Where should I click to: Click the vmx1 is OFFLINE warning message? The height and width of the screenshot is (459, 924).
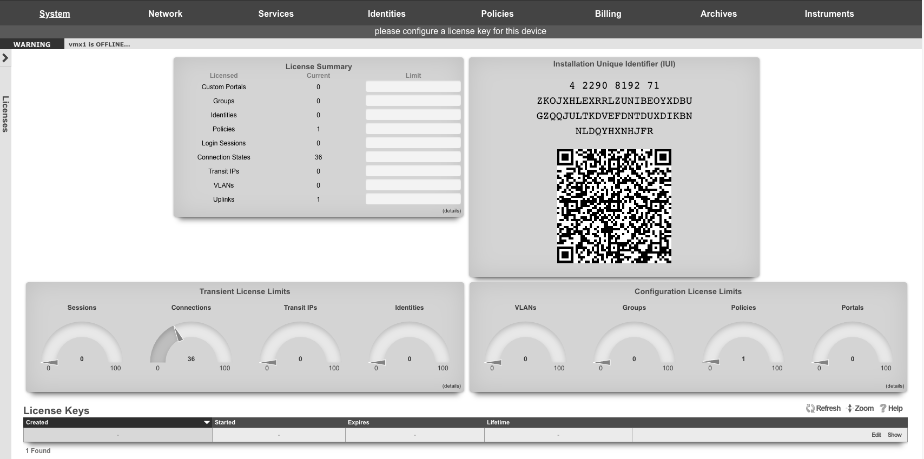click(99, 44)
